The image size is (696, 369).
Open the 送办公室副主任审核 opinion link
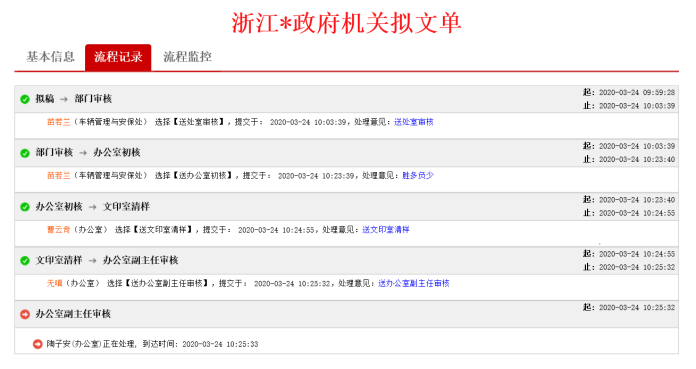(x=414, y=283)
